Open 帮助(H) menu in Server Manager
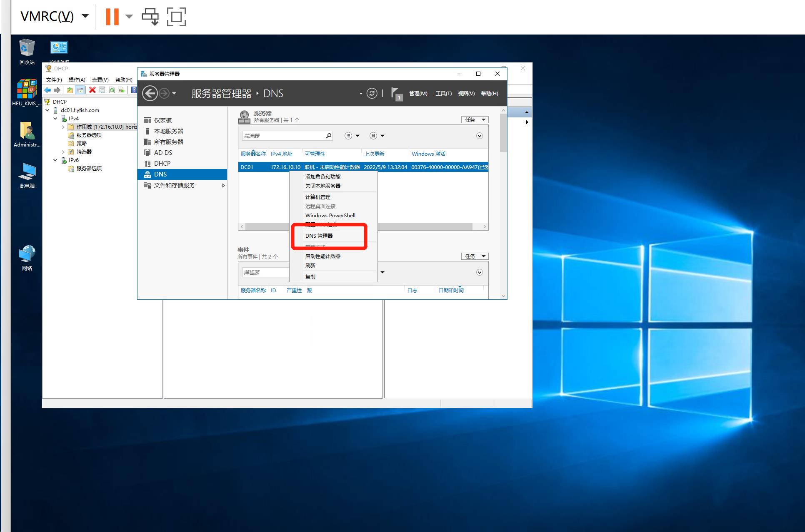 (x=489, y=93)
